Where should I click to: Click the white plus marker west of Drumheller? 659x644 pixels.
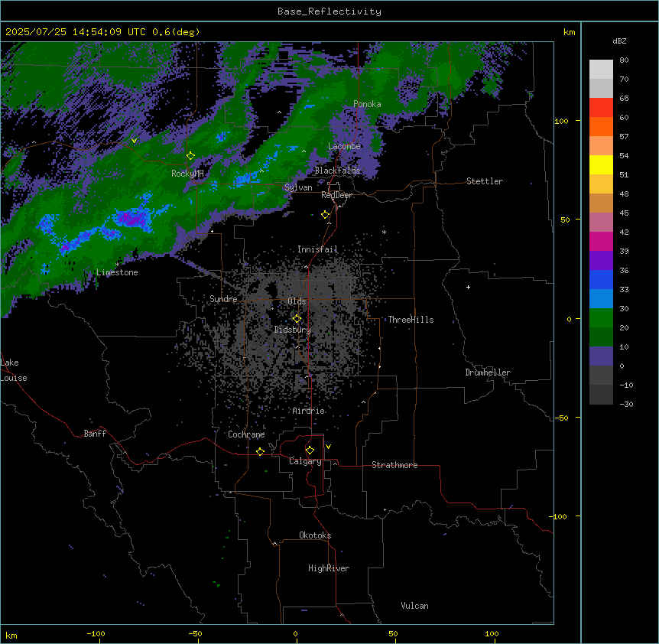[468, 287]
